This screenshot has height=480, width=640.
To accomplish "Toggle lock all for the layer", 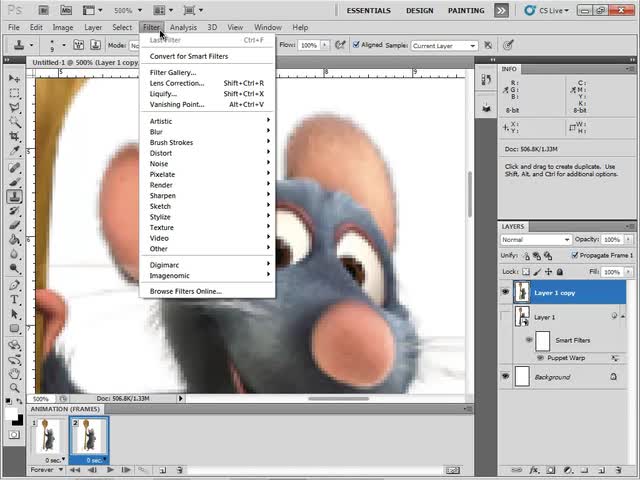I will tap(560, 272).
